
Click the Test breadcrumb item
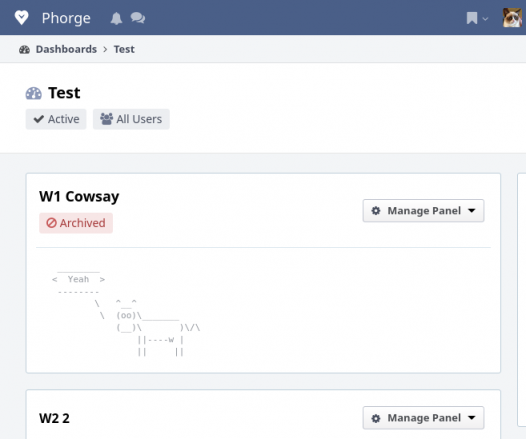(124, 49)
